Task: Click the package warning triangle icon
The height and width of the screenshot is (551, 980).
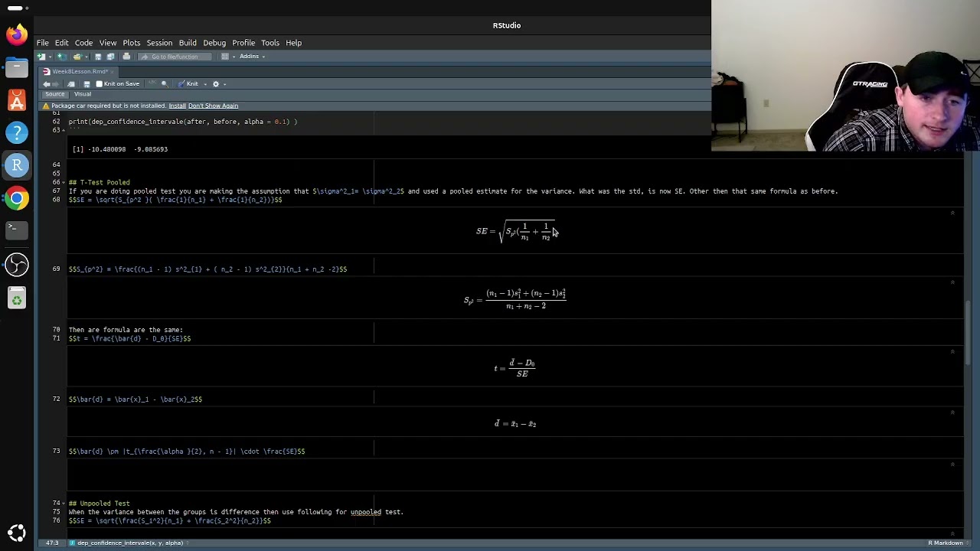Action: click(x=46, y=106)
